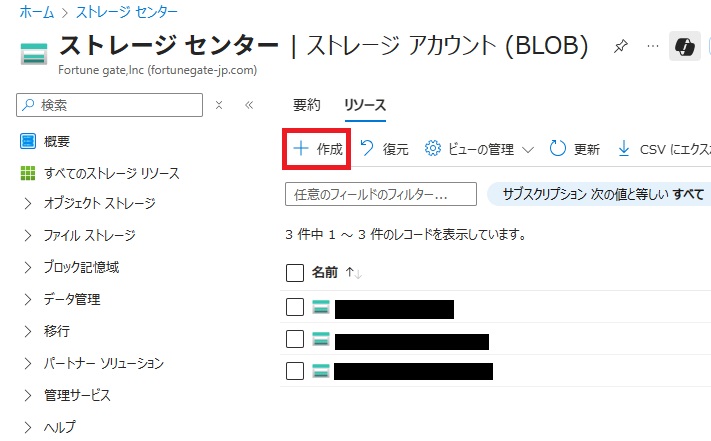The image size is (711, 441).
Task: Refresh the list with 更新
Action: (575, 149)
